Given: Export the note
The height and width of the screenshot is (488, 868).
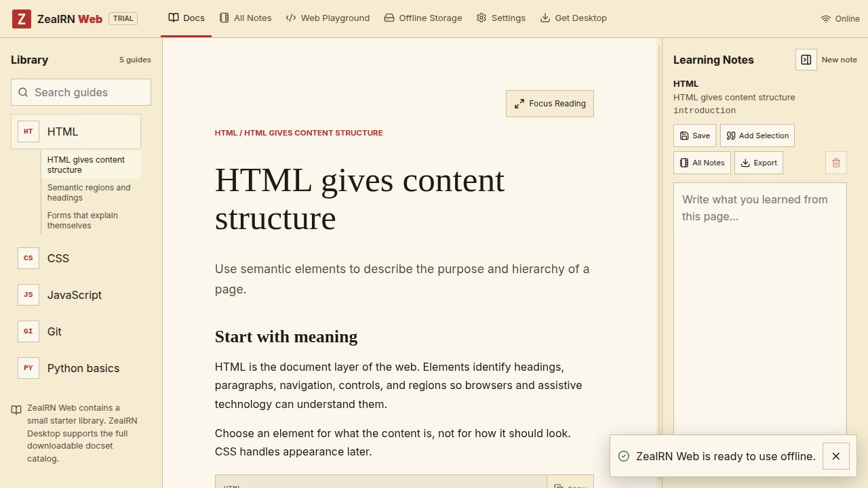Looking at the screenshot, I should pyautogui.click(x=759, y=163).
